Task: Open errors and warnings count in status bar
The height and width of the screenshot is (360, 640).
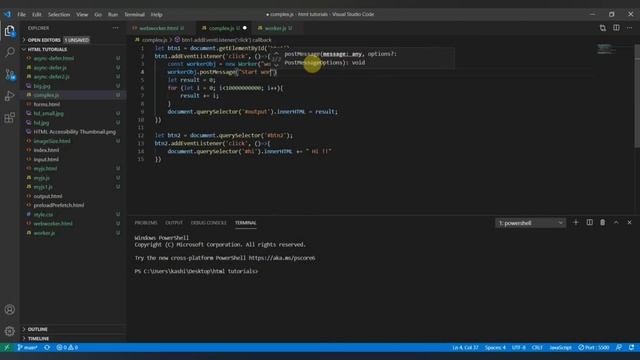Action: click(67, 347)
